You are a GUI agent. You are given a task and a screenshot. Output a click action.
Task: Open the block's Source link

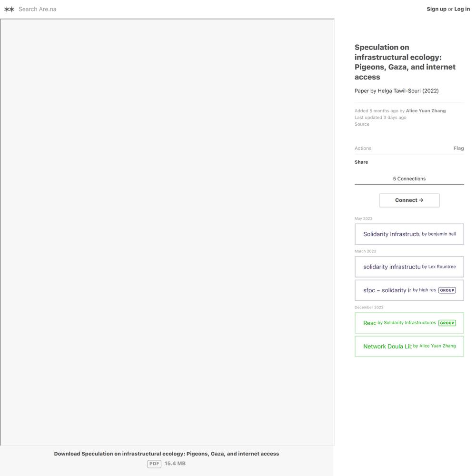pyautogui.click(x=362, y=124)
